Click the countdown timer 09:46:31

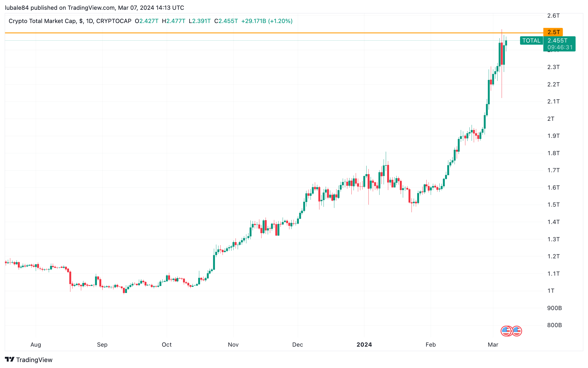click(x=560, y=47)
